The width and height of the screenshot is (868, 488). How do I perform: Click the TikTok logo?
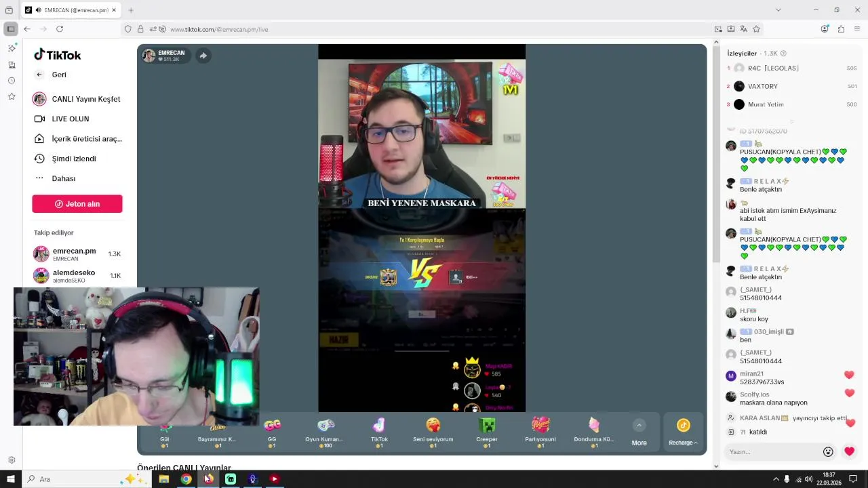(58, 55)
